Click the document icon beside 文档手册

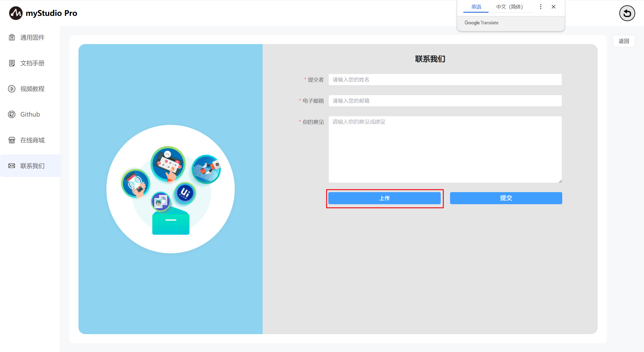click(12, 63)
